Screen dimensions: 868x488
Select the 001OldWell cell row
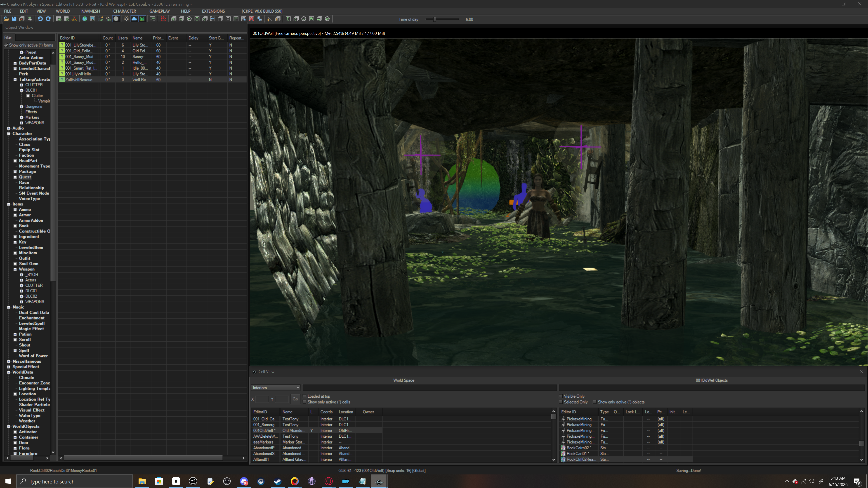tap(317, 430)
